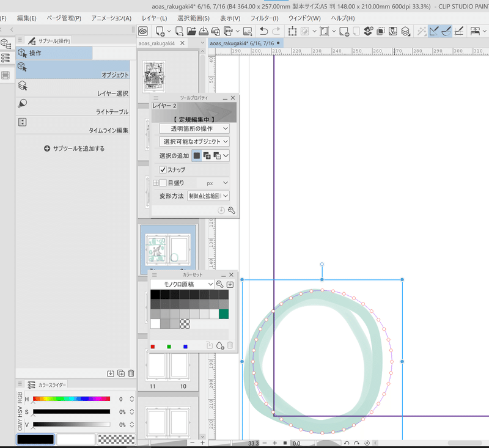Open dropdown arrow next to New icon
Screen dimensions: 489x448
click(x=169, y=31)
